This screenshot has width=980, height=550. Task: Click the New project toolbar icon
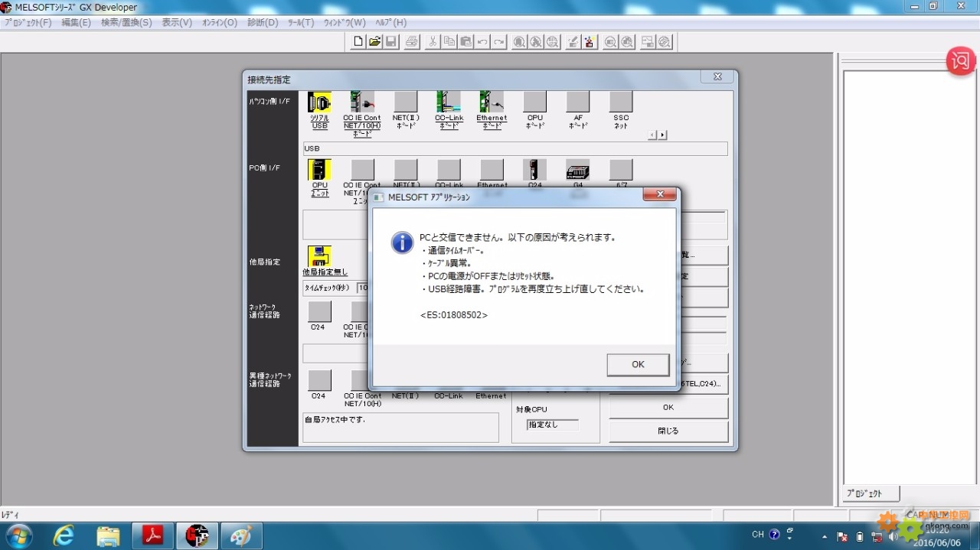(x=358, y=42)
